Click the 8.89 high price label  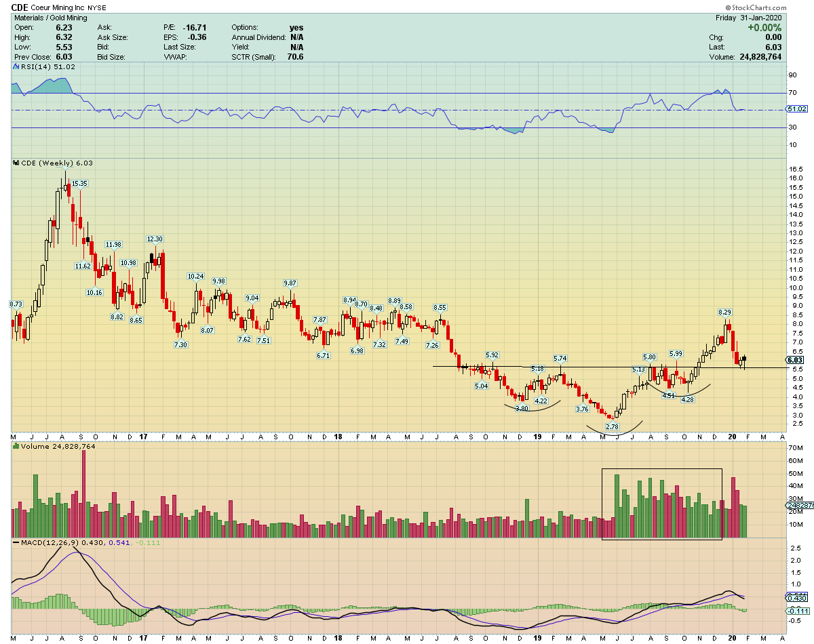[x=395, y=300]
